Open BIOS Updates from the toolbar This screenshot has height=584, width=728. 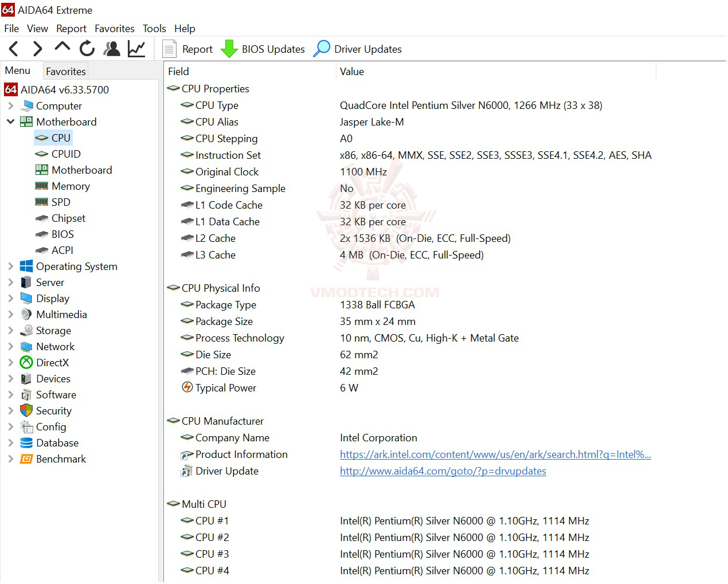coord(263,49)
